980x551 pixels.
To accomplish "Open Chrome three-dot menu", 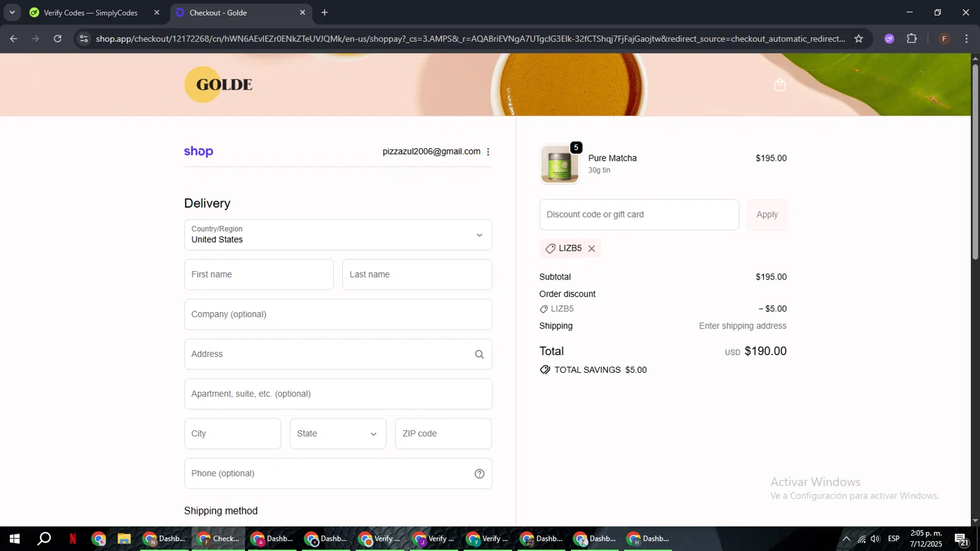I will click(966, 39).
